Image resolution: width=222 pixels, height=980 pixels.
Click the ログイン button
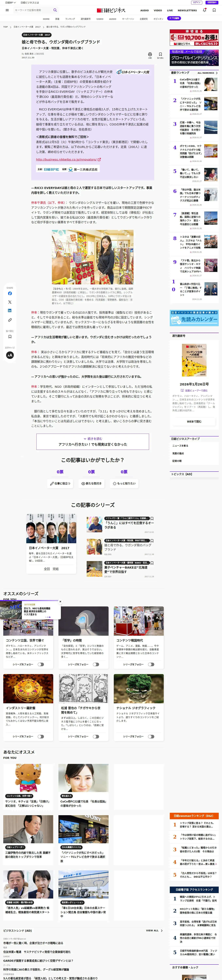[197, 2]
